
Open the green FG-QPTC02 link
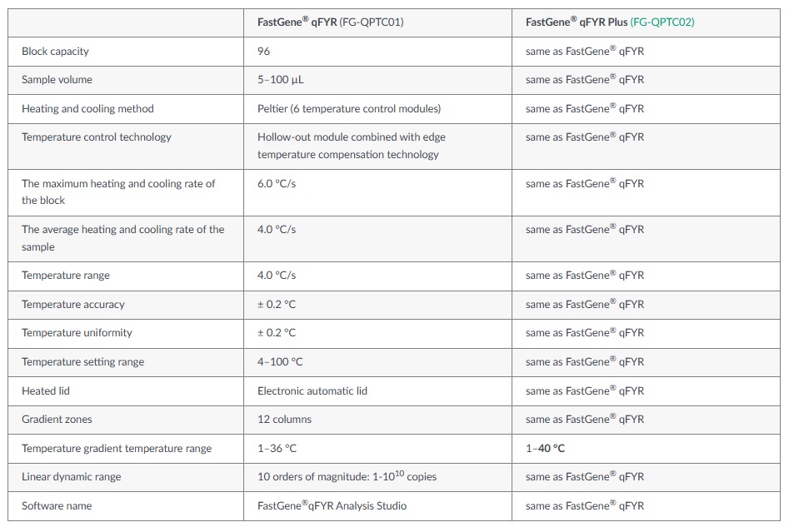[x=663, y=22]
